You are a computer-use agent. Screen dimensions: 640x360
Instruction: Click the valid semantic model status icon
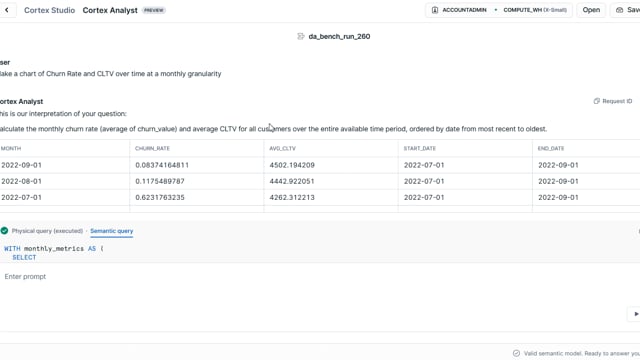coord(516,353)
